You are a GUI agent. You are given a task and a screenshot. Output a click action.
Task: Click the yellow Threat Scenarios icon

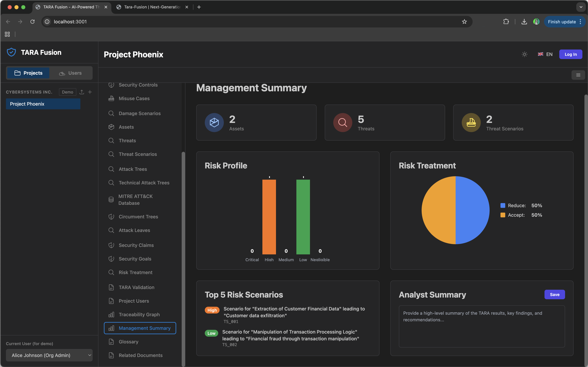(x=471, y=123)
